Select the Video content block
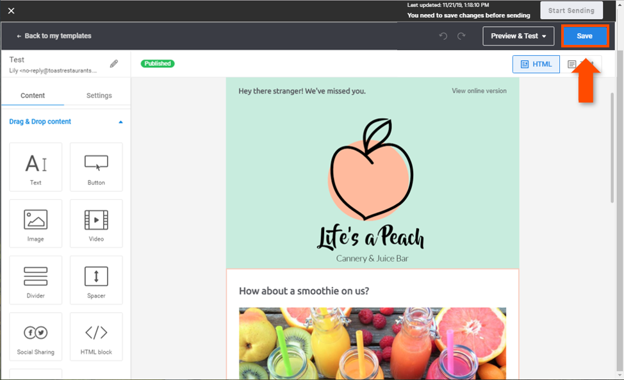Viewport: 624px width, 380px height. coord(96,224)
